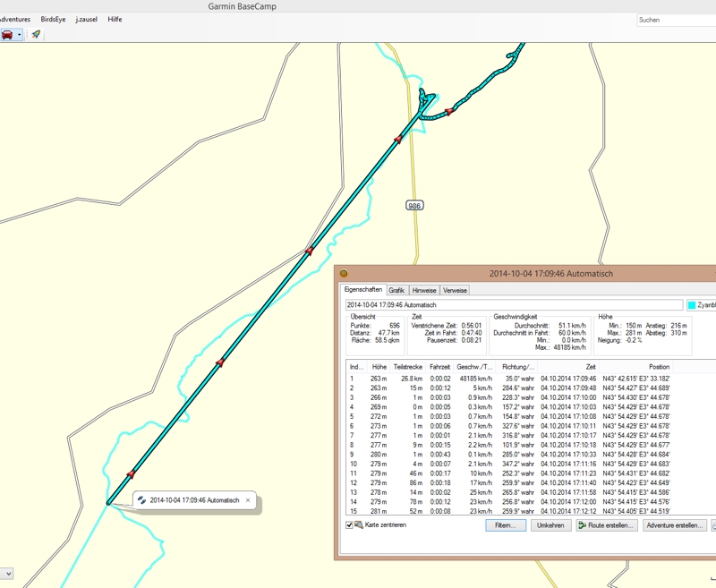The height and width of the screenshot is (588, 716).
Task: Select the track point timestamped 17:10:03
Action: click(x=509, y=407)
